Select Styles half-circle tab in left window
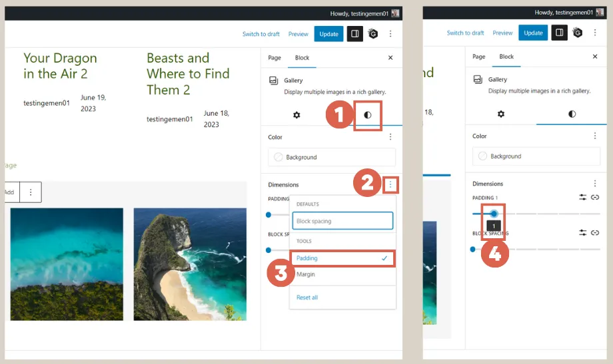This screenshot has height=364, width=613. pos(368,115)
